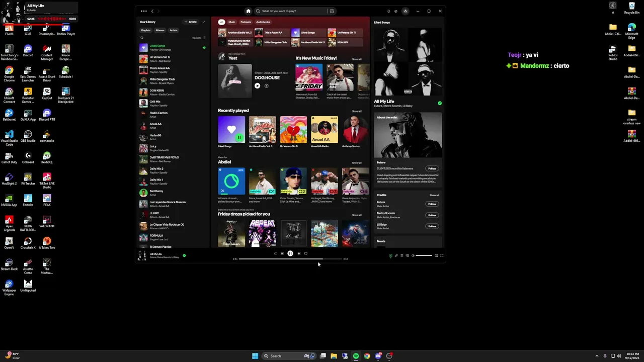644x362 pixels.
Task: Select the Podcasts filter chip
Action: [246, 22]
